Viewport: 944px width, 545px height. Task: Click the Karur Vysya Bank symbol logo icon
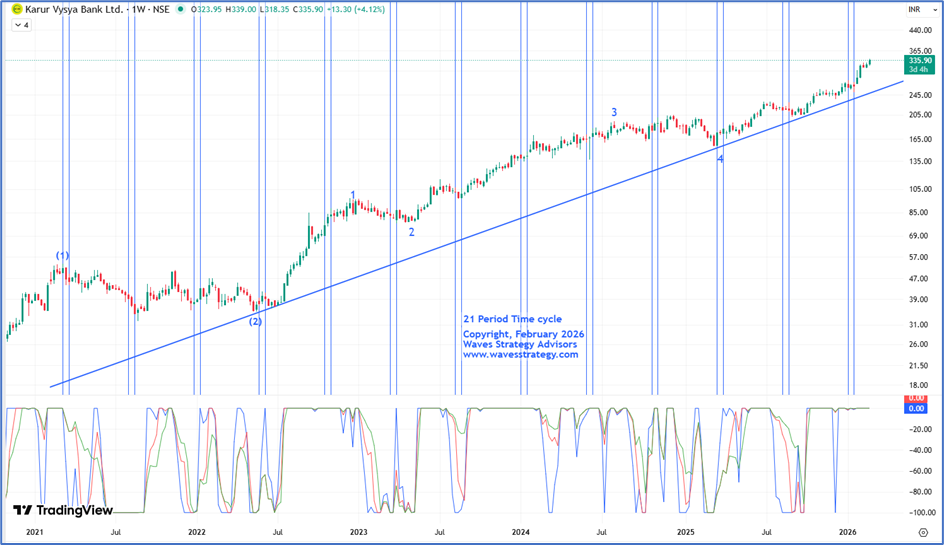[x=17, y=10]
